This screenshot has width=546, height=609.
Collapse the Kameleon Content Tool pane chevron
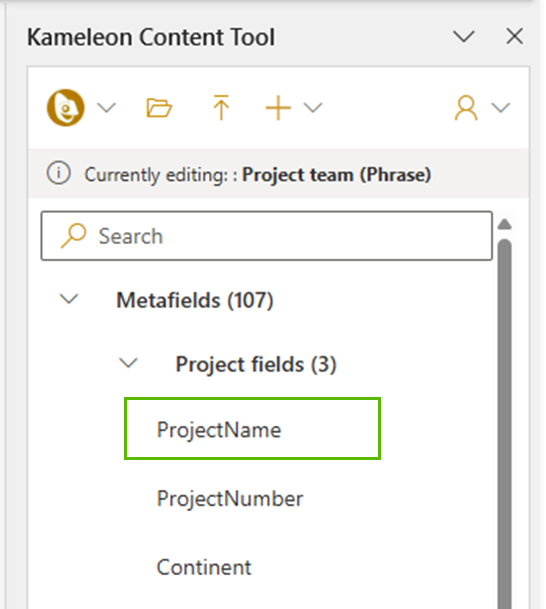(x=464, y=37)
